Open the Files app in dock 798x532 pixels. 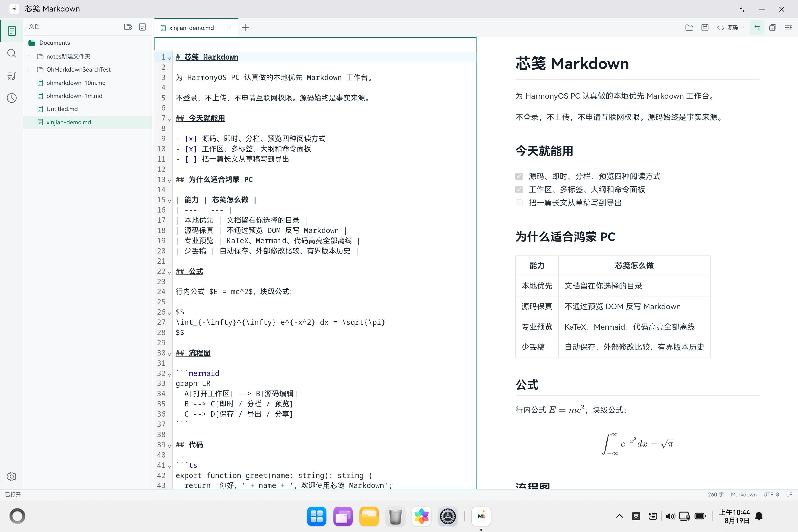coord(369,516)
